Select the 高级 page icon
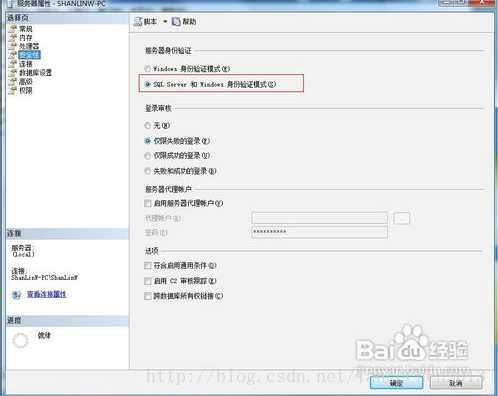Viewport: 498px width, 396px height. 13,81
